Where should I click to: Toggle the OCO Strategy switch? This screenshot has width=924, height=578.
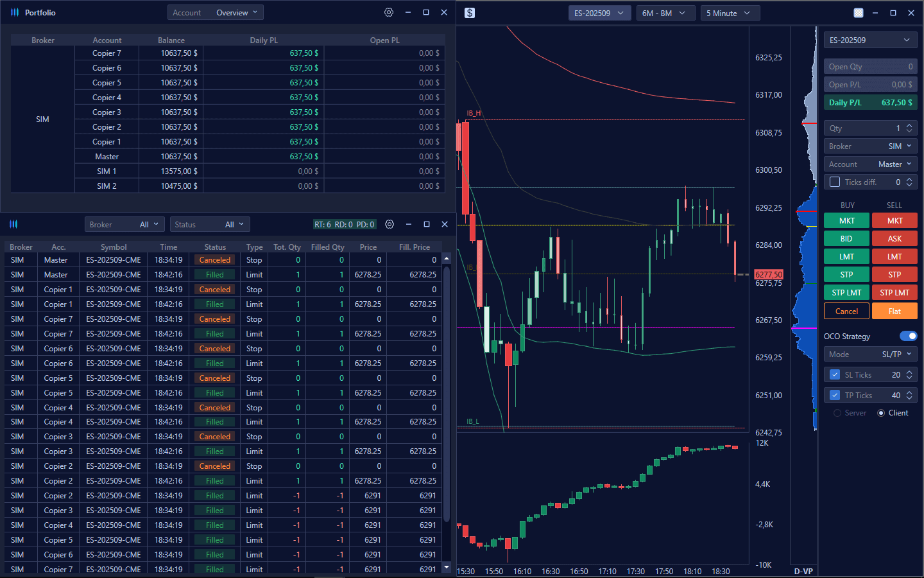point(908,336)
